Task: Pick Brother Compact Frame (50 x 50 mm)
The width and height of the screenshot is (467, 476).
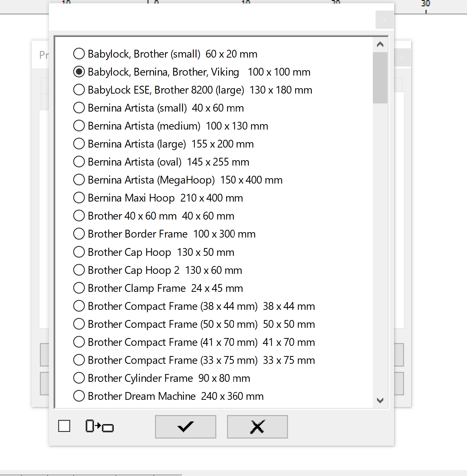Action: (79, 324)
